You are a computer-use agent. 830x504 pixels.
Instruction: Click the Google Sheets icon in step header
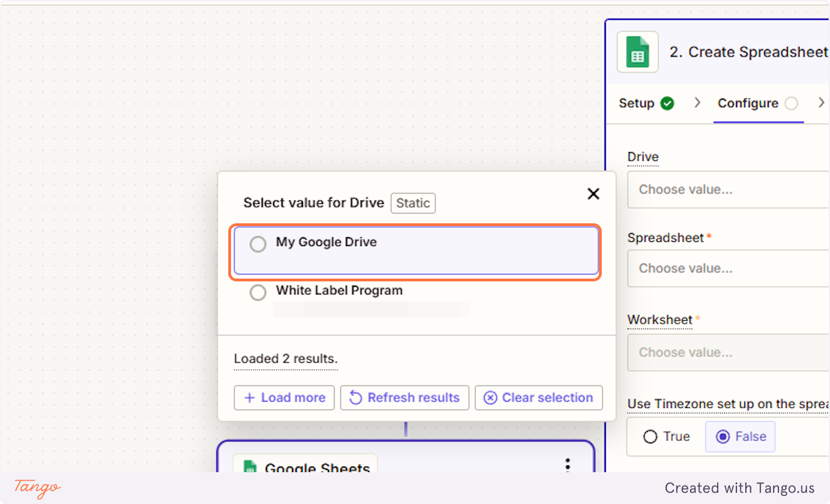(638, 52)
